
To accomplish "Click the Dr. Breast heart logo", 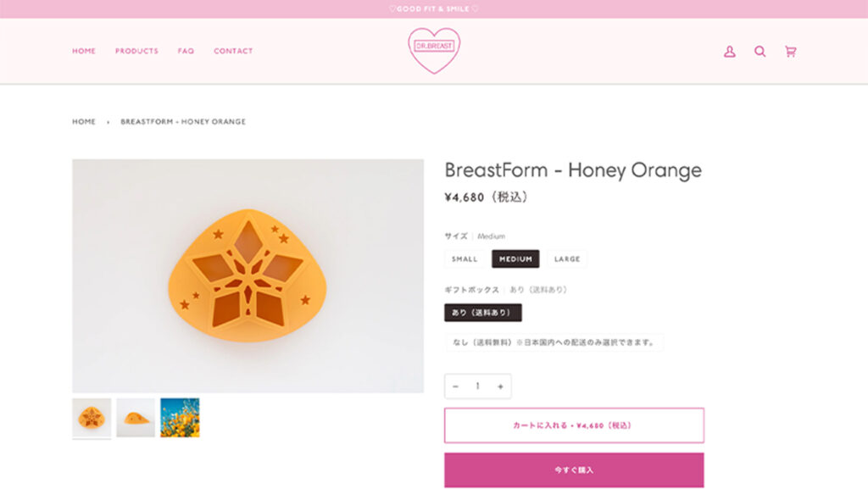I will [434, 50].
